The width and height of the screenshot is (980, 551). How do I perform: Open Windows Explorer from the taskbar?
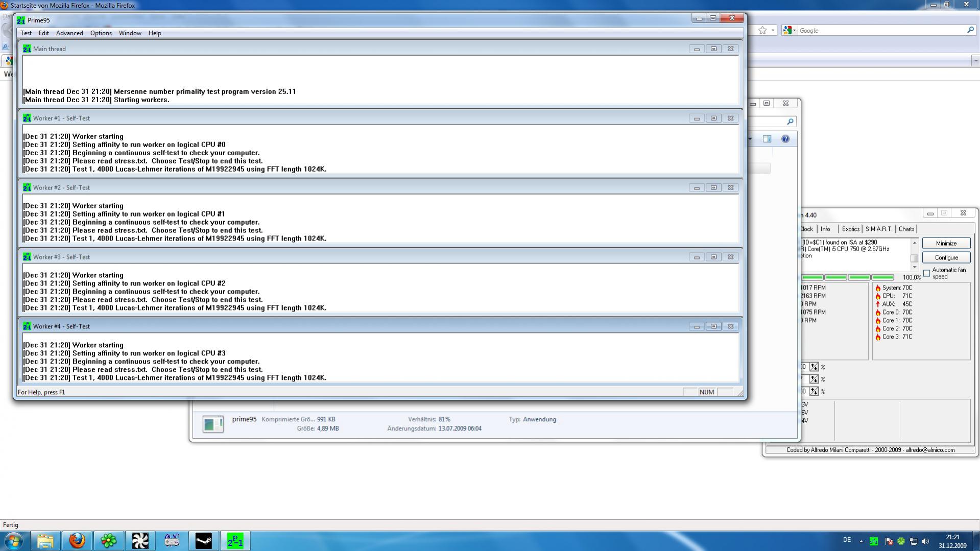tap(45, 541)
